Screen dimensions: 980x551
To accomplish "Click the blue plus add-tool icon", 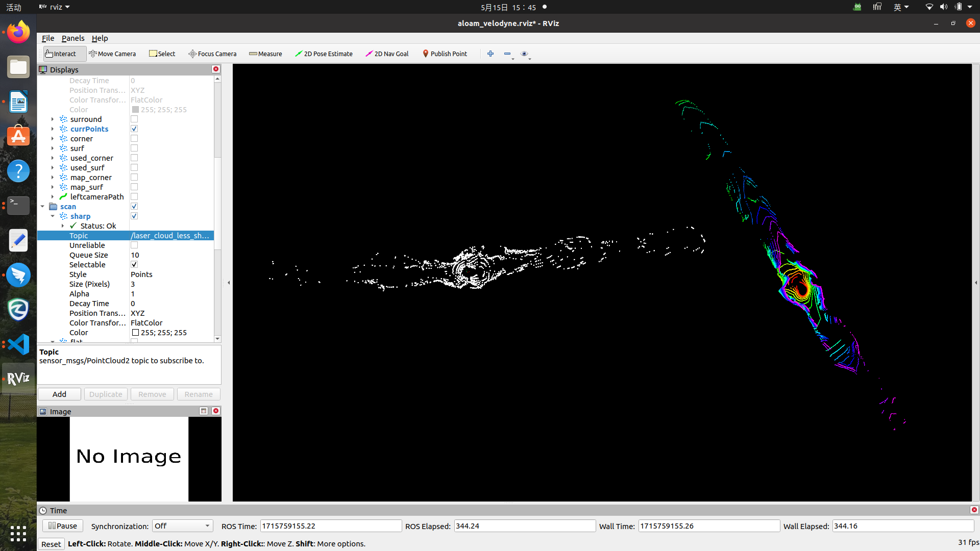I will coord(491,54).
